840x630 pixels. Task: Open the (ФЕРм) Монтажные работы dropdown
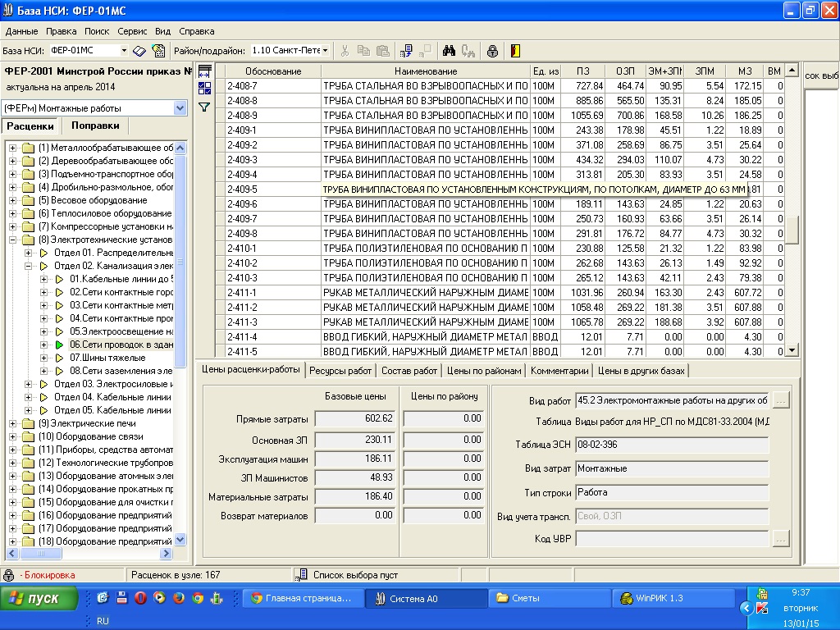(180, 108)
